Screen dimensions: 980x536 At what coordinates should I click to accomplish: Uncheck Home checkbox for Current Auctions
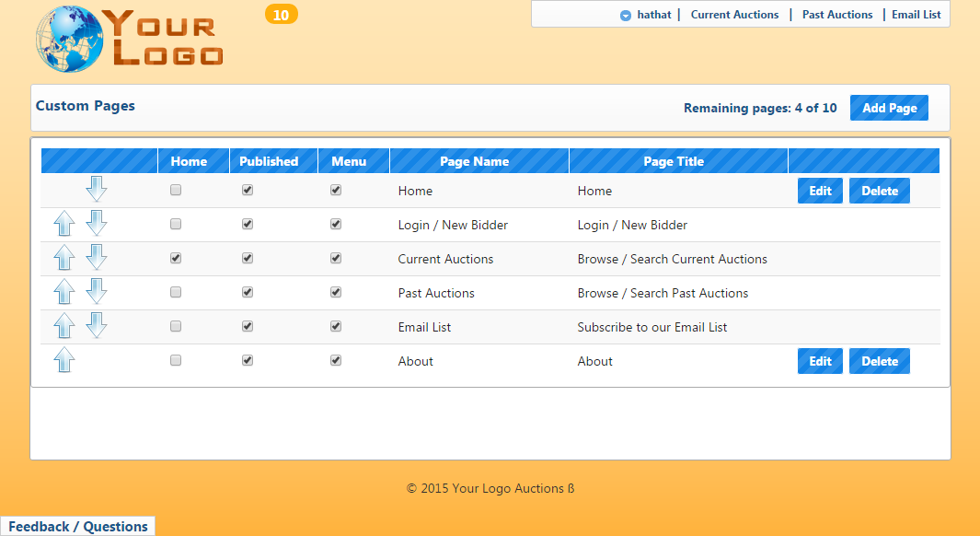point(176,259)
